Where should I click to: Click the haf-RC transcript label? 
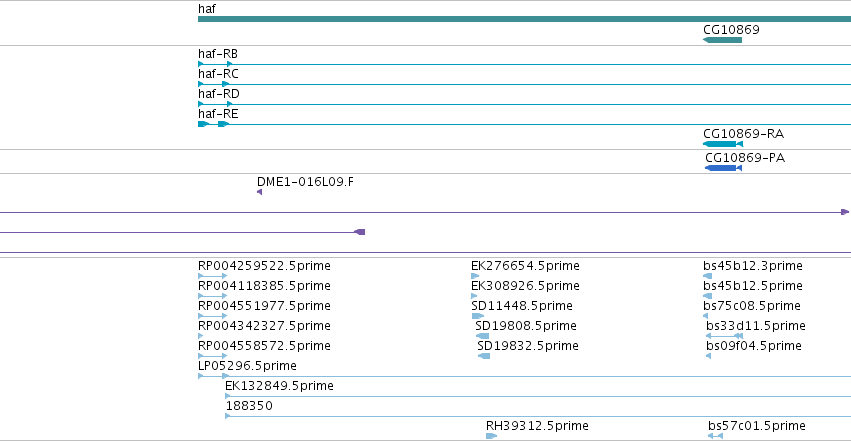click(x=218, y=74)
